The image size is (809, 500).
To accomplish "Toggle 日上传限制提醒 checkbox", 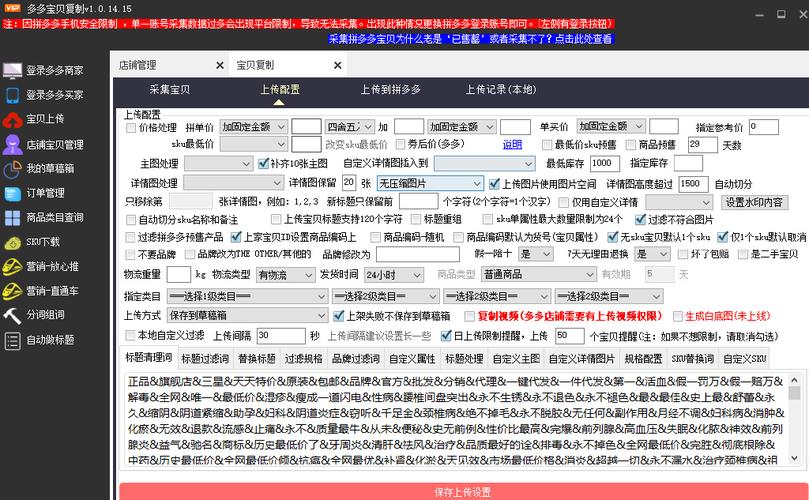I will click(446, 336).
